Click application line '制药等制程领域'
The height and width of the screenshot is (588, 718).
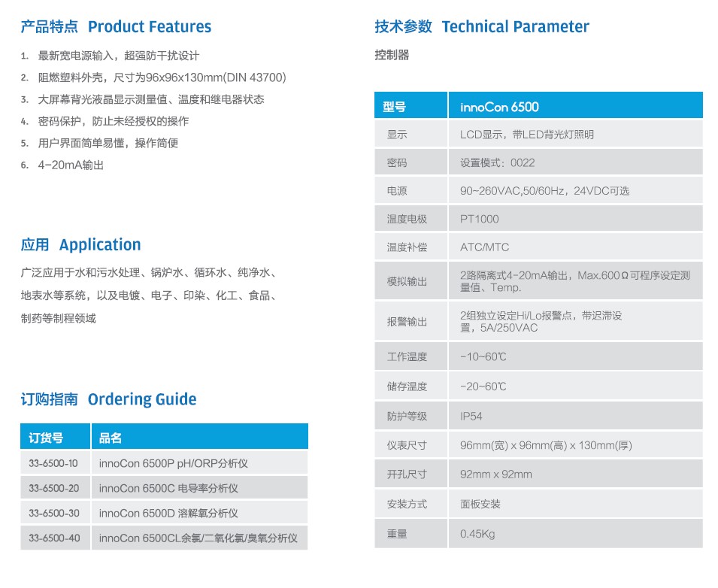point(58,319)
